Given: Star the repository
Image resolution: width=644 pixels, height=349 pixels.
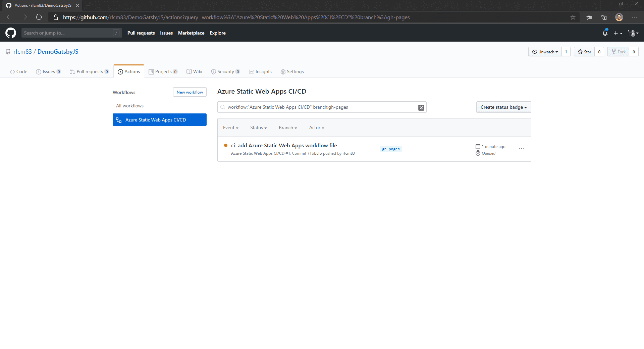Looking at the screenshot, I should tap(584, 52).
